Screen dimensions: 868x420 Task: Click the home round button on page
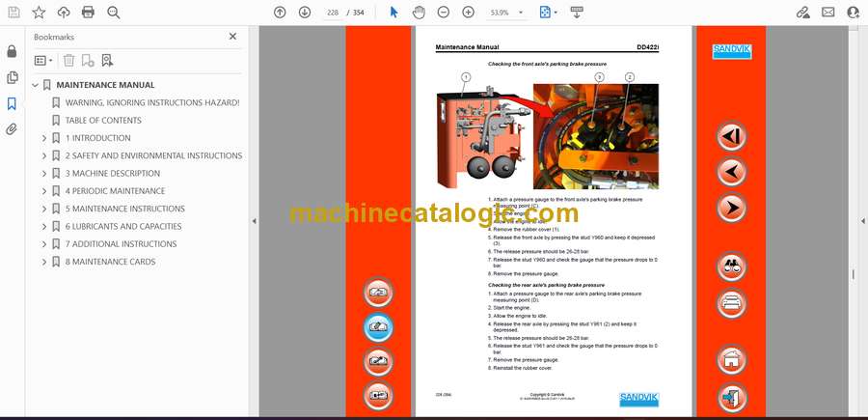(x=731, y=359)
